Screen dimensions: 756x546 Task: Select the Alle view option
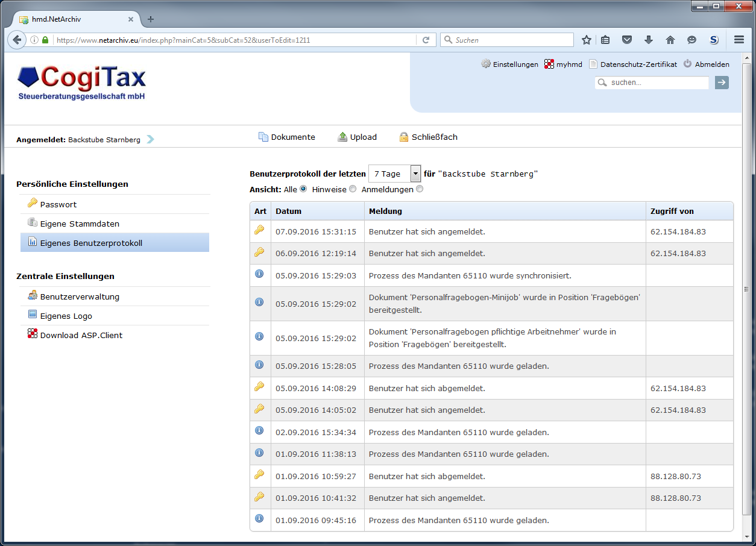(304, 189)
